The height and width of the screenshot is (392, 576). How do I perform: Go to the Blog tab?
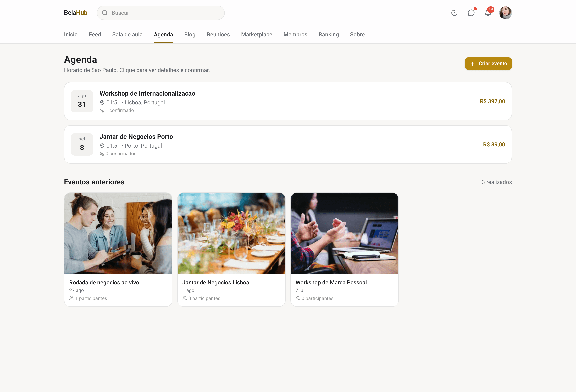click(x=190, y=34)
